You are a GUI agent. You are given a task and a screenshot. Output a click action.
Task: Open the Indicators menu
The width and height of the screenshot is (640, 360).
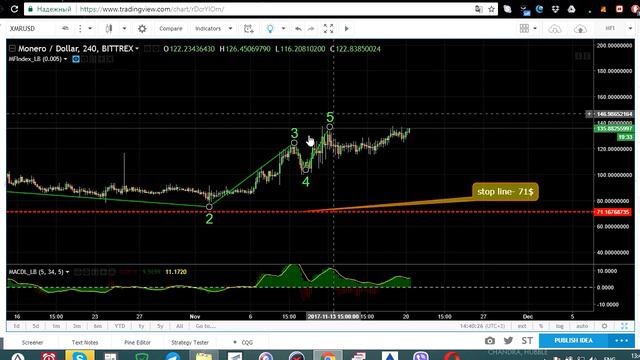[208, 29]
